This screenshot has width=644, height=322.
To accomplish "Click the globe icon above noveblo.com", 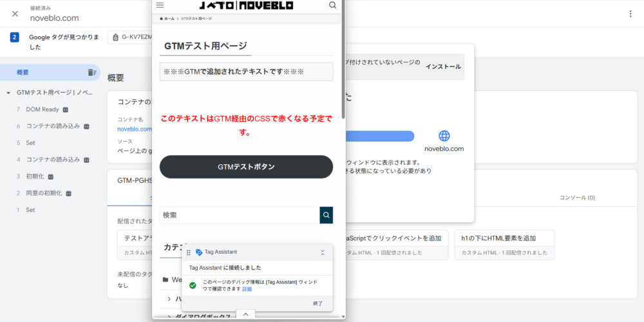I will click(444, 136).
